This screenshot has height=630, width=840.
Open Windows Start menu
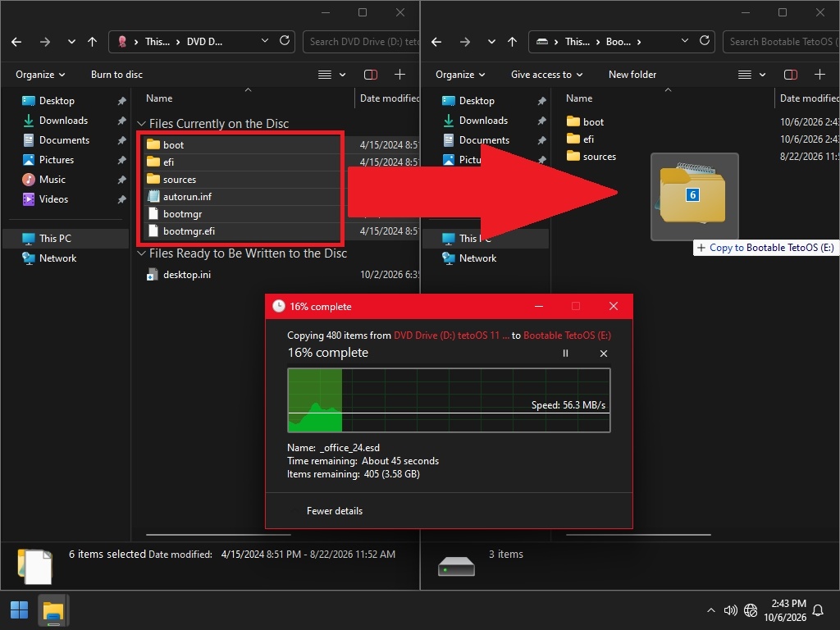point(20,610)
